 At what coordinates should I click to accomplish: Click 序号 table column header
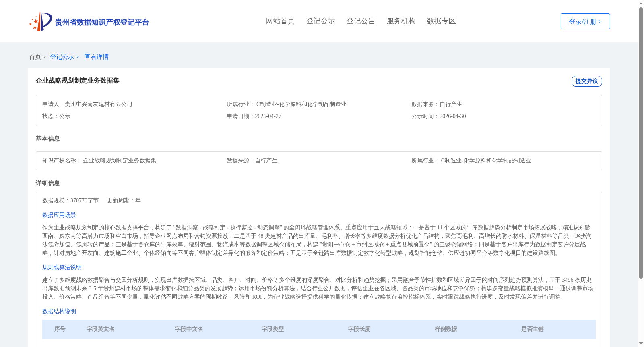pos(60,329)
